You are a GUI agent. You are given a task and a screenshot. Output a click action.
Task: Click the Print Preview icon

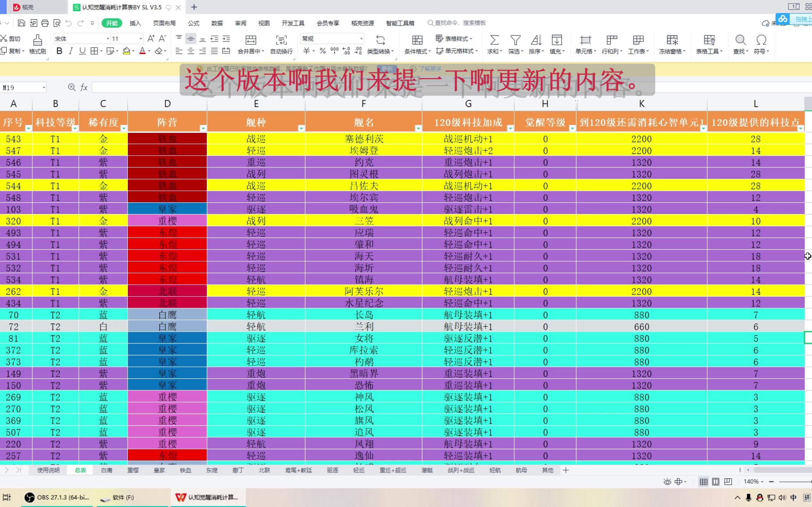pyautogui.click(x=57, y=23)
